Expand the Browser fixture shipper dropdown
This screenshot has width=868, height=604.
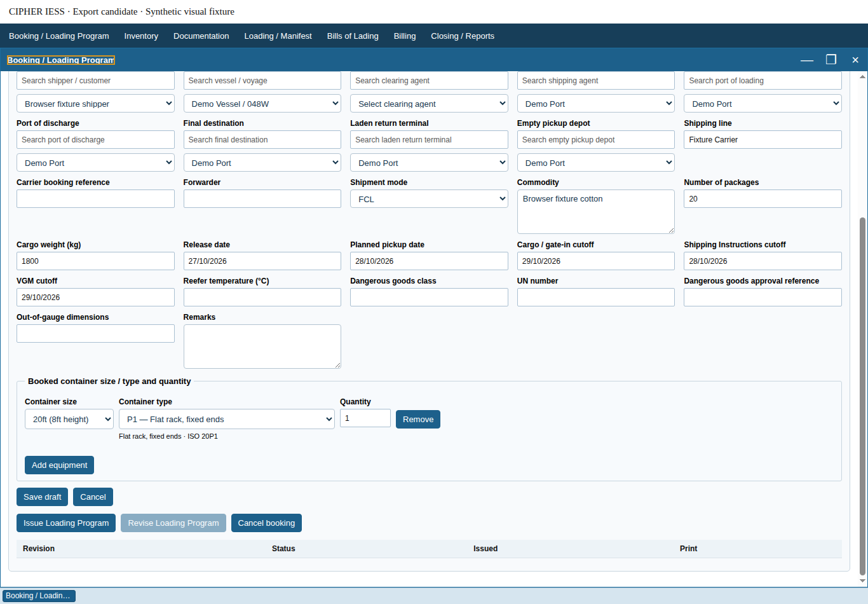[x=95, y=104]
